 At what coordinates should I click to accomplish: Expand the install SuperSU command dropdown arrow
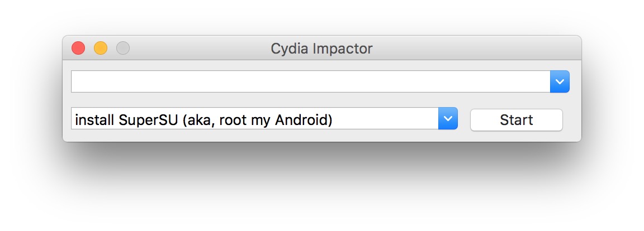point(448,118)
